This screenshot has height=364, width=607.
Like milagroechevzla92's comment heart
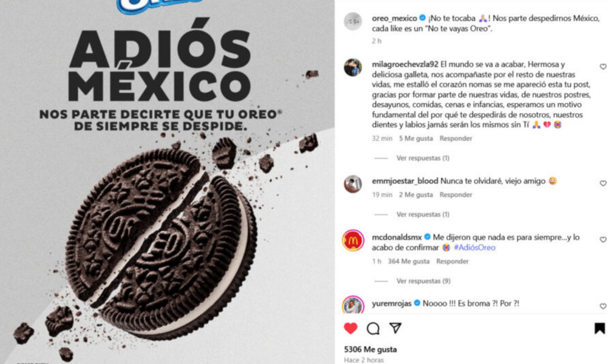(603, 67)
